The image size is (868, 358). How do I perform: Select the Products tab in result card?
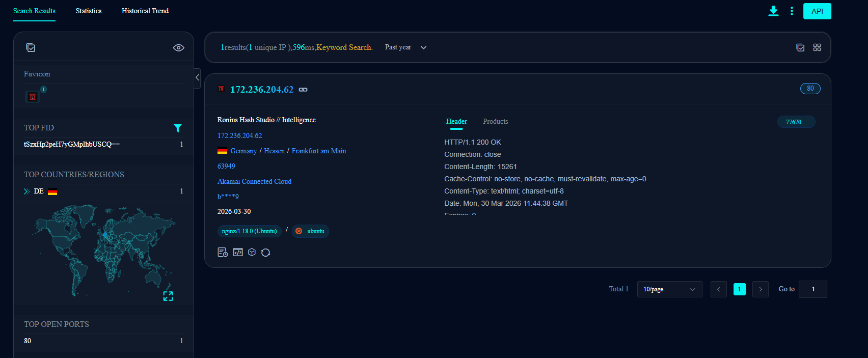[x=495, y=121]
